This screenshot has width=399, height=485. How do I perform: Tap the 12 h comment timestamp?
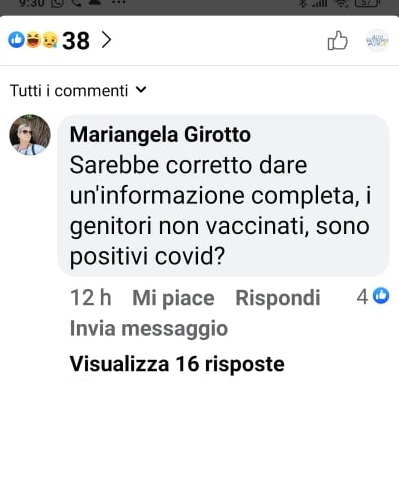91,298
